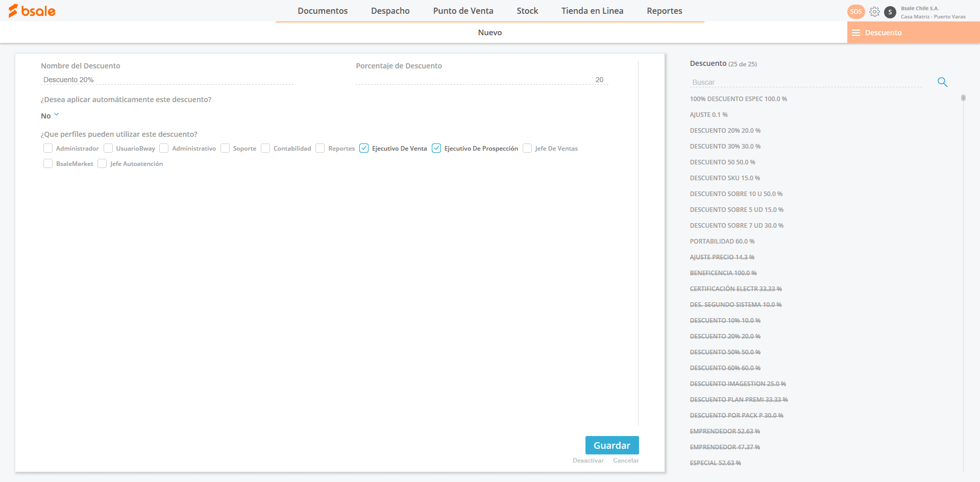The image size is (980, 482).
Task: Open the settings gear icon
Action: pyautogui.click(x=874, y=12)
